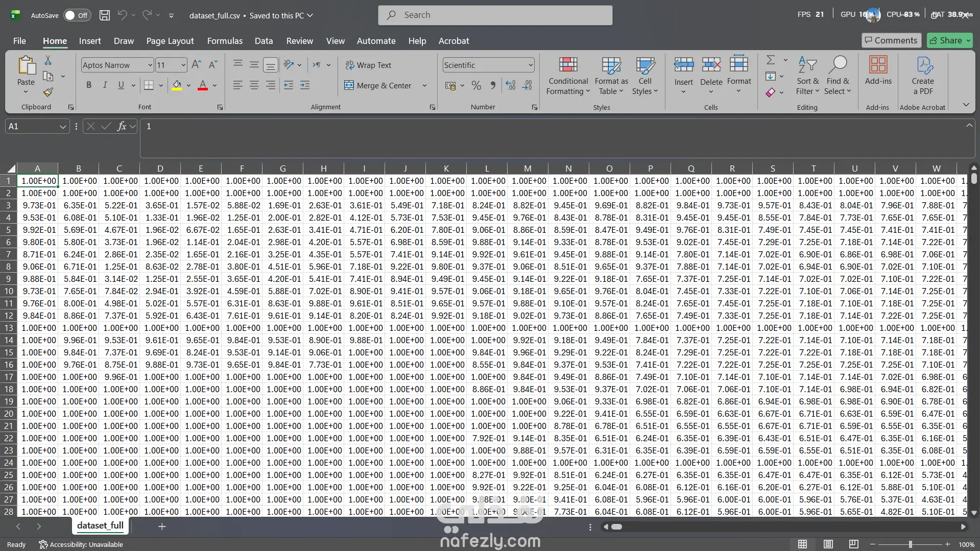Screen dimensions: 980x551
Task: Increase indent in Alignment group
Action: tap(305, 85)
